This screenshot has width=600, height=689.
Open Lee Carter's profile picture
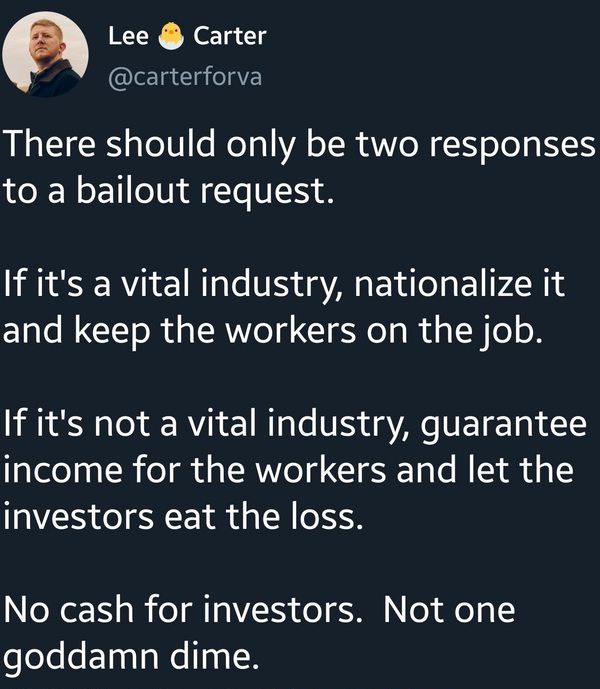(x=45, y=54)
